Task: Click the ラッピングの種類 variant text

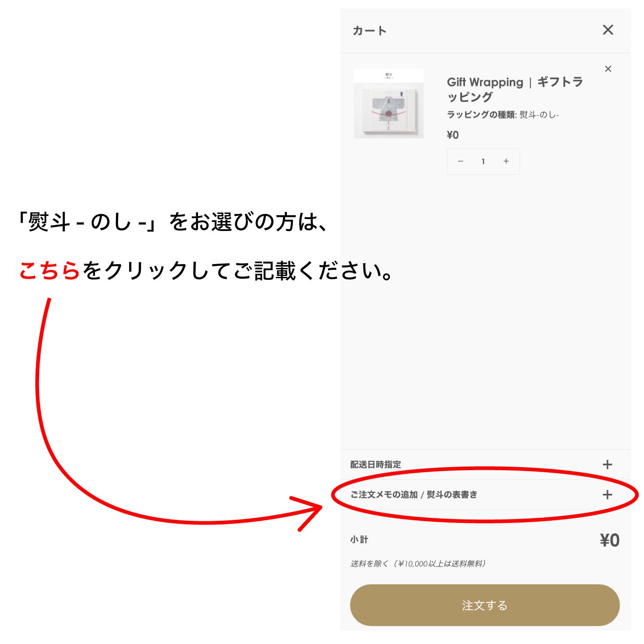Action: click(x=503, y=115)
